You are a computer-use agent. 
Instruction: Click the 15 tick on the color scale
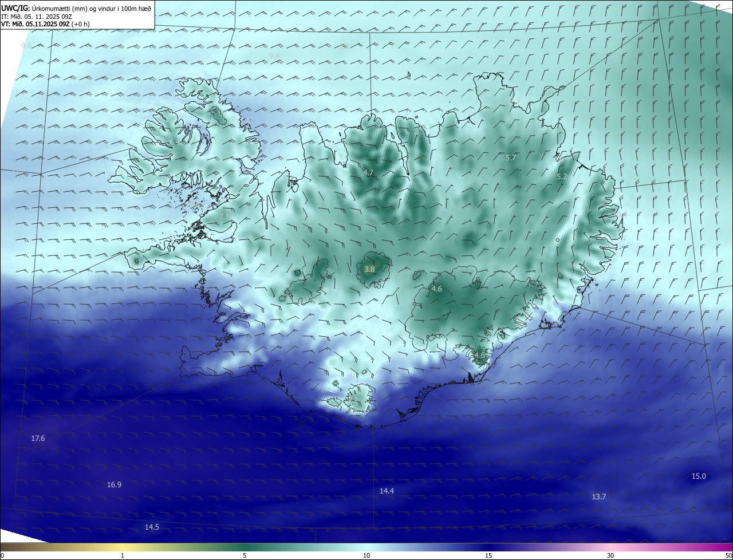(x=488, y=555)
